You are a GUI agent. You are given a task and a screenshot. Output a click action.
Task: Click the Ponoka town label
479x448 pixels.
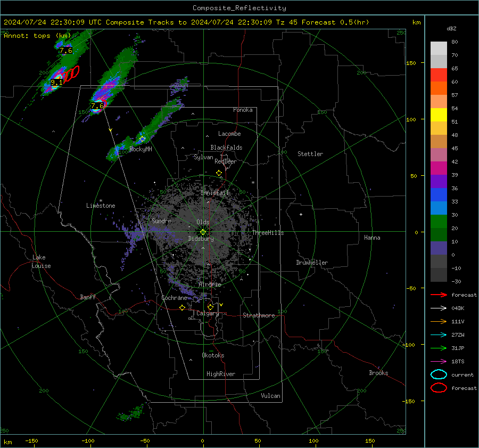coord(243,110)
